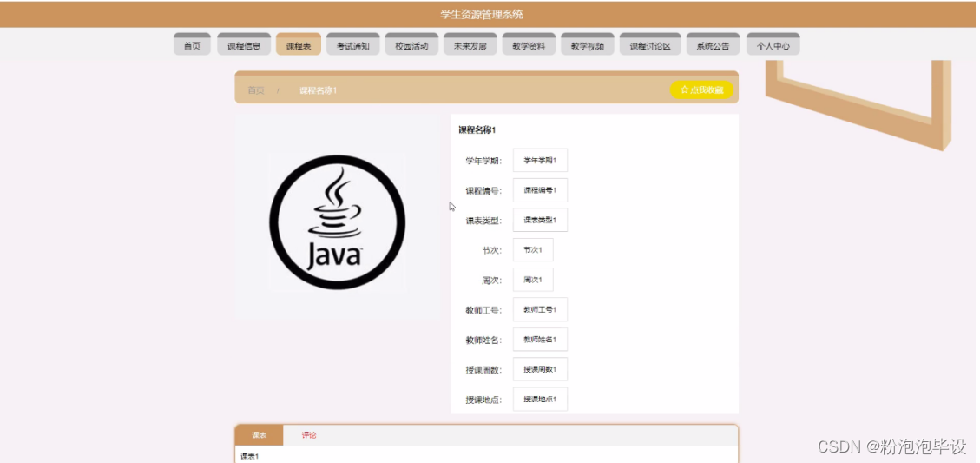Open the 考试通知 navigation tab
The height and width of the screenshot is (463, 980).
(353, 44)
